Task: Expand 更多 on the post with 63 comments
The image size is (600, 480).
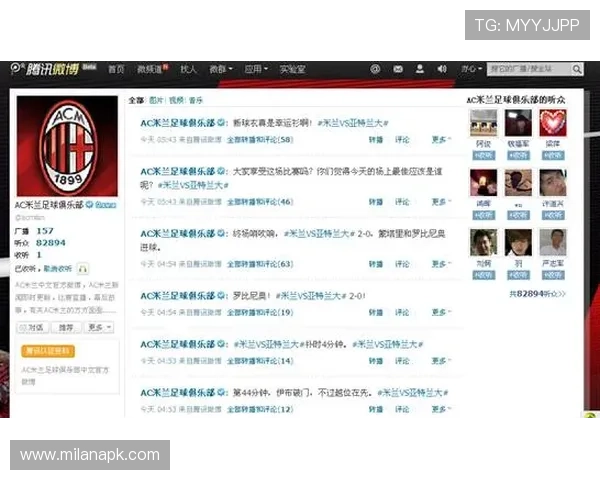Action: pyautogui.click(x=441, y=264)
